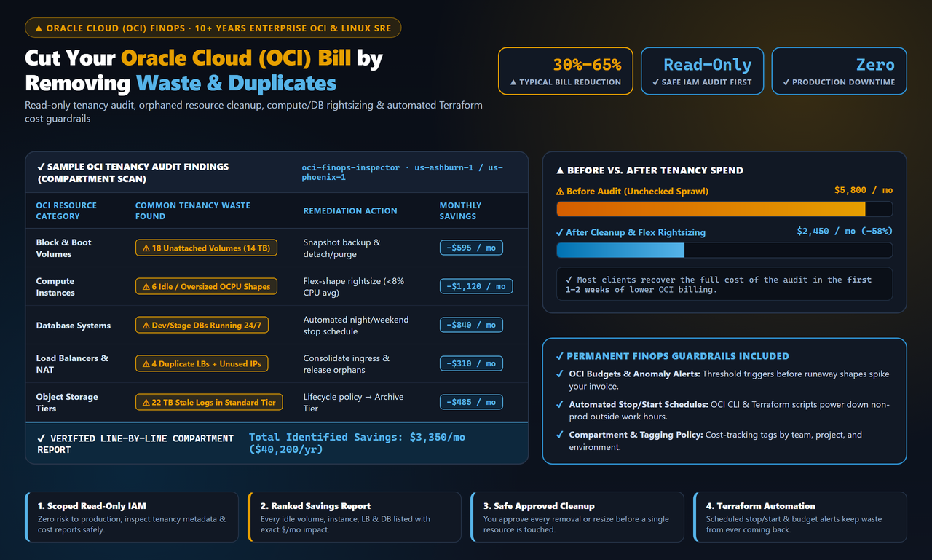Screen dimensions: 932x560
Task: Click the −$1,120 / mo savings pill
Action: pyautogui.click(x=476, y=287)
